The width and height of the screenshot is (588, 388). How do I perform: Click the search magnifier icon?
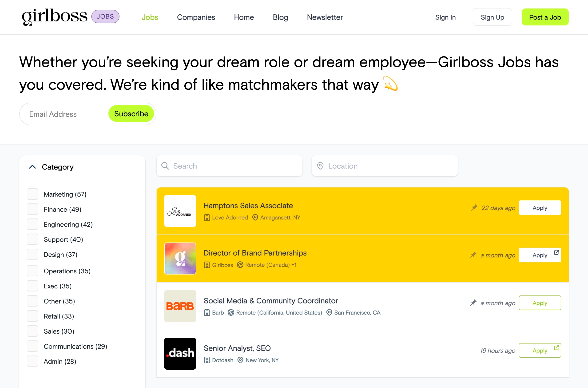165,166
